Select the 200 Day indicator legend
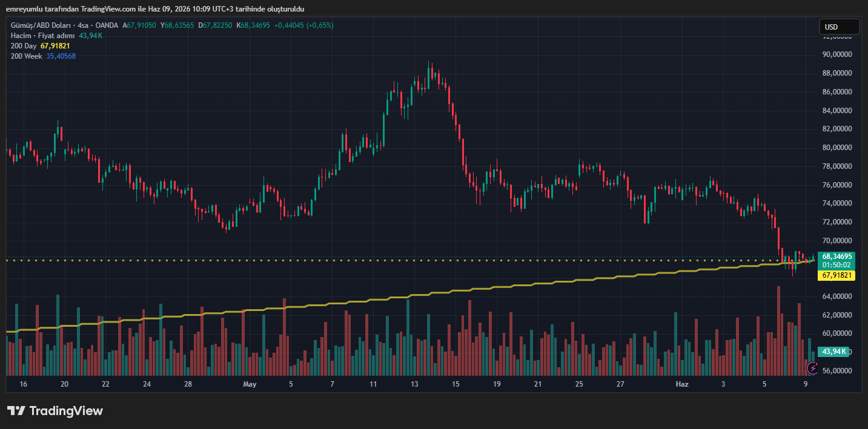 (24, 46)
